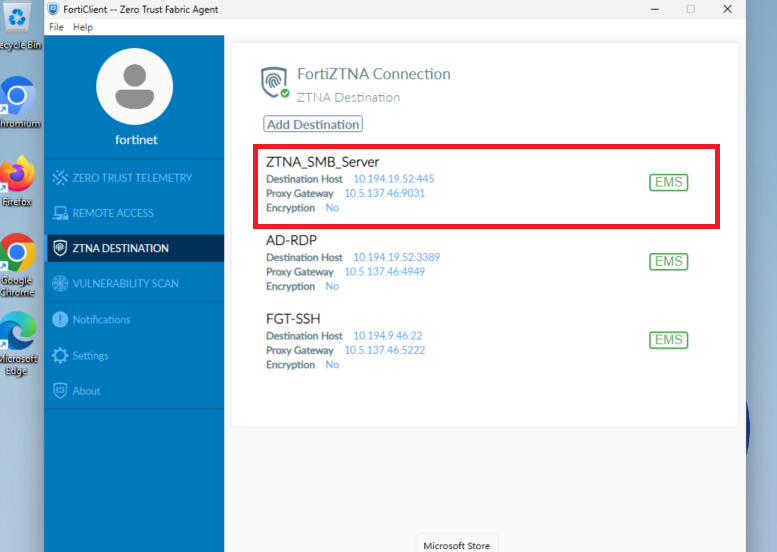Open ZERO TRUST TELEMETRY section
Viewport: 777px width, 552px height.
134,178
